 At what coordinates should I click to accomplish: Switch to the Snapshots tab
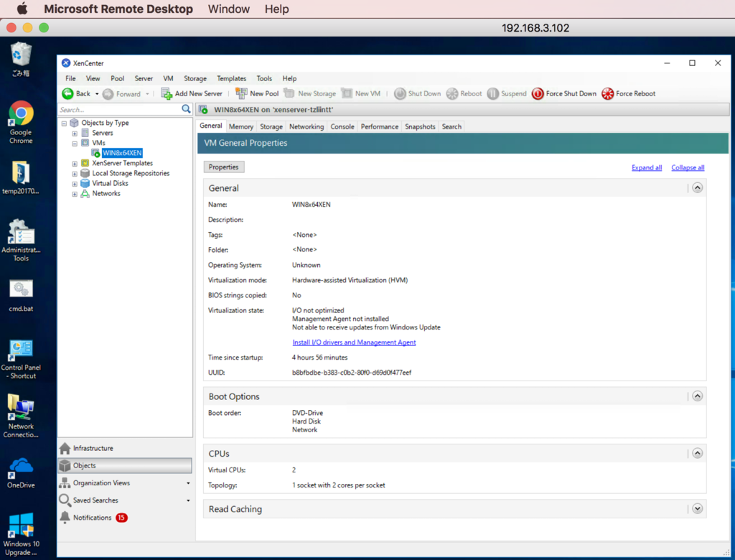coord(420,126)
